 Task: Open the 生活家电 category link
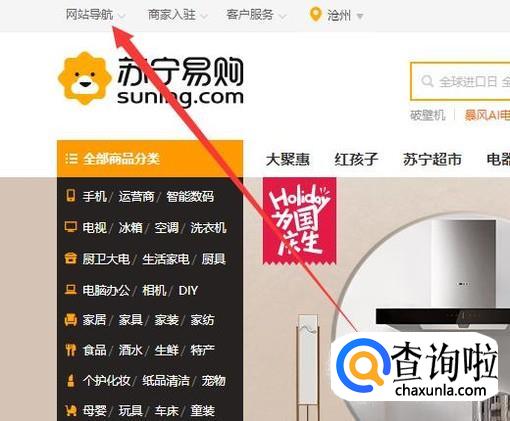coord(166,259)
